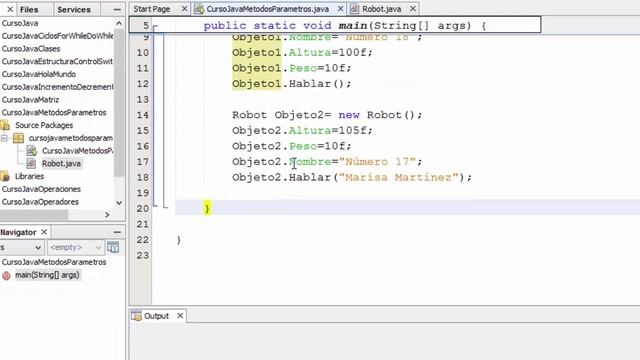
Task: Close the Navigator panel
Action: 44,232
